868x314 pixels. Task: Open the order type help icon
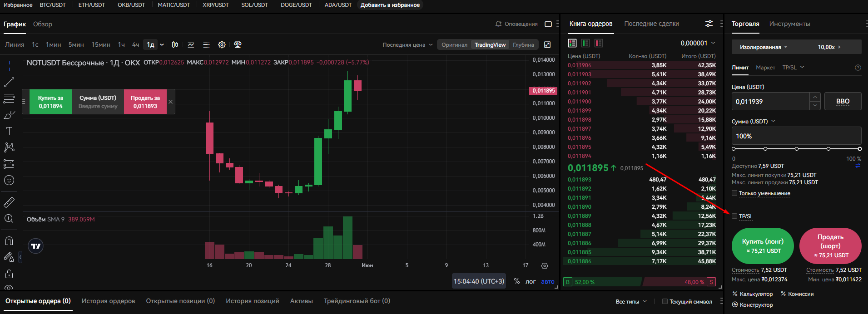click(x=858, y=68)
